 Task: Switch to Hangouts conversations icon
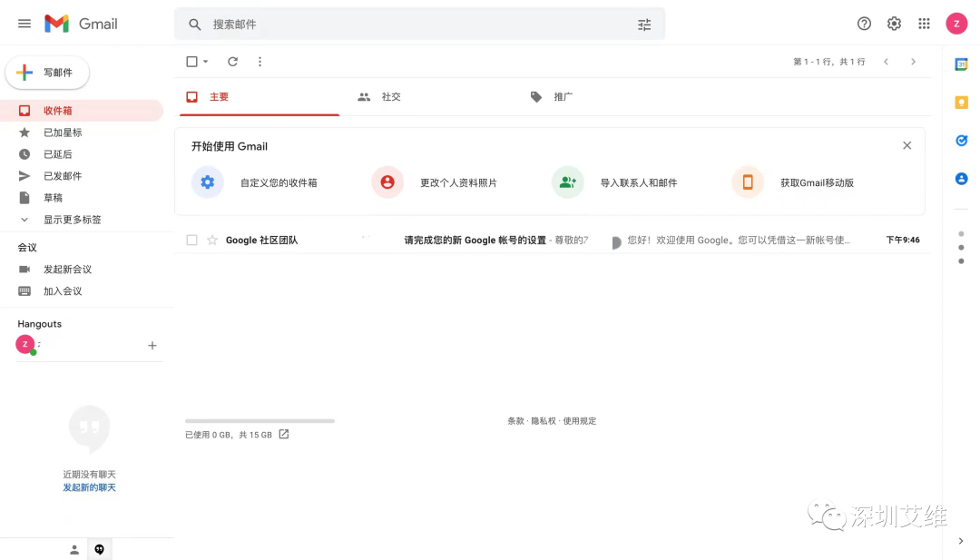tap(100, 549)
